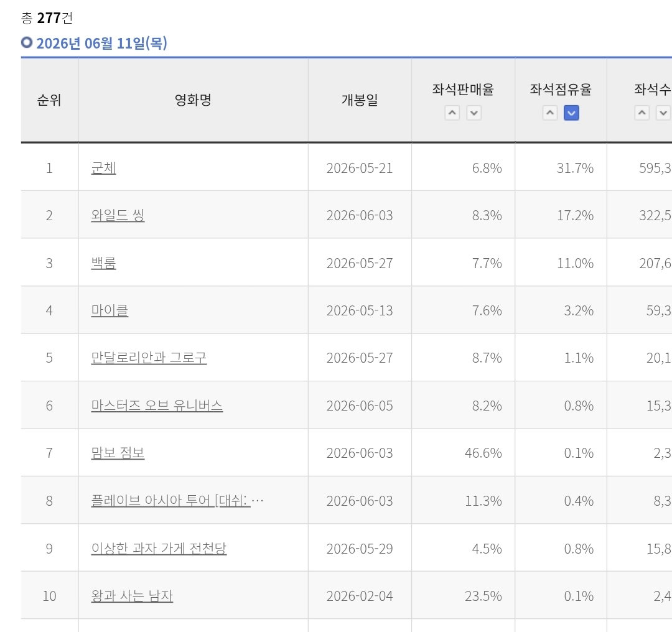
Task: Click the 순위 column header
Action: coord(49,100)
